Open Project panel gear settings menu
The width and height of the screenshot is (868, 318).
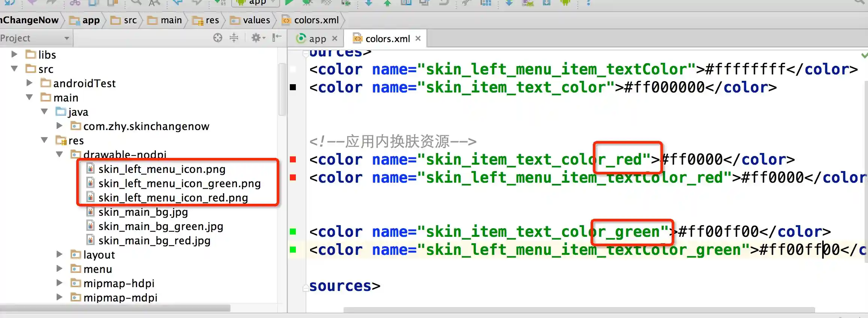258,38
